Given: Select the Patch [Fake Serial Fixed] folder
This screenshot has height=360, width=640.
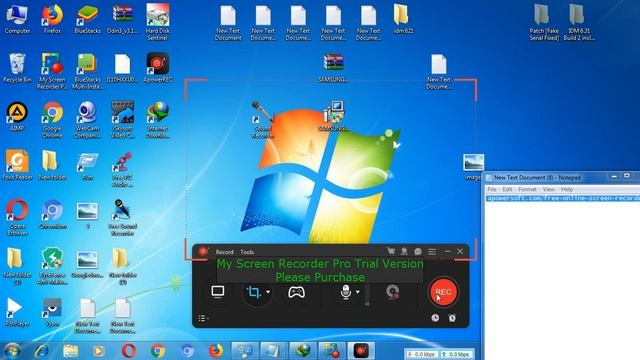Looking at the screenshot, I should (544, 22).
